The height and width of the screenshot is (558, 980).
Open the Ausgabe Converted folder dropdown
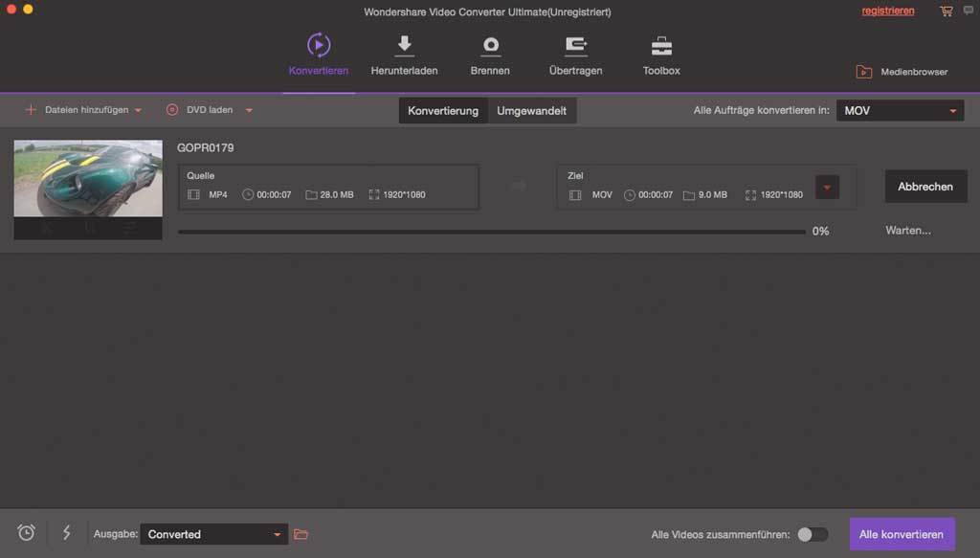(x=213, y=534)
